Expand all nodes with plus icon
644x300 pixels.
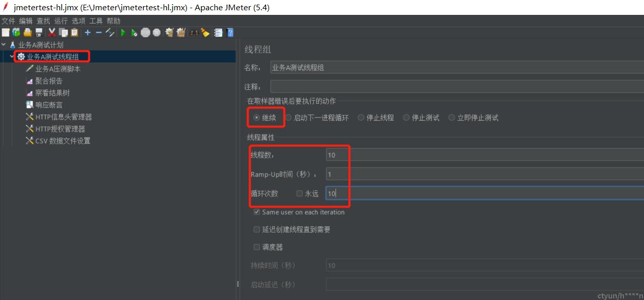click(87, 32)
